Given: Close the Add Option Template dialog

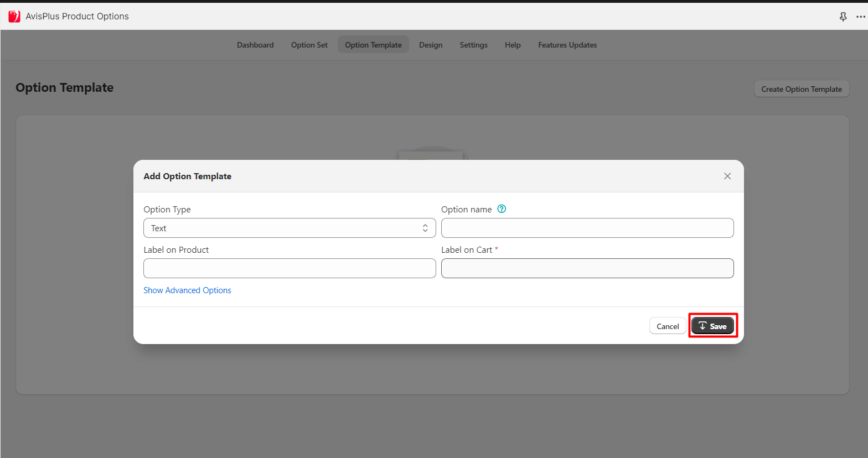Looking at the screenshot, I should pyautogui.click(x=727, y=176).
